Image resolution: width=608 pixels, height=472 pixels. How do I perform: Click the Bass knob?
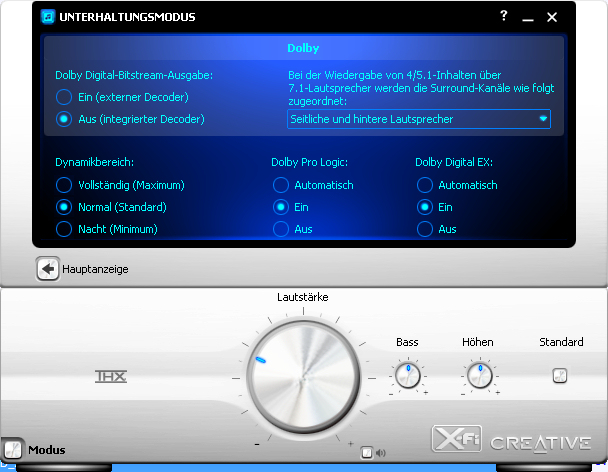point(408,375)
